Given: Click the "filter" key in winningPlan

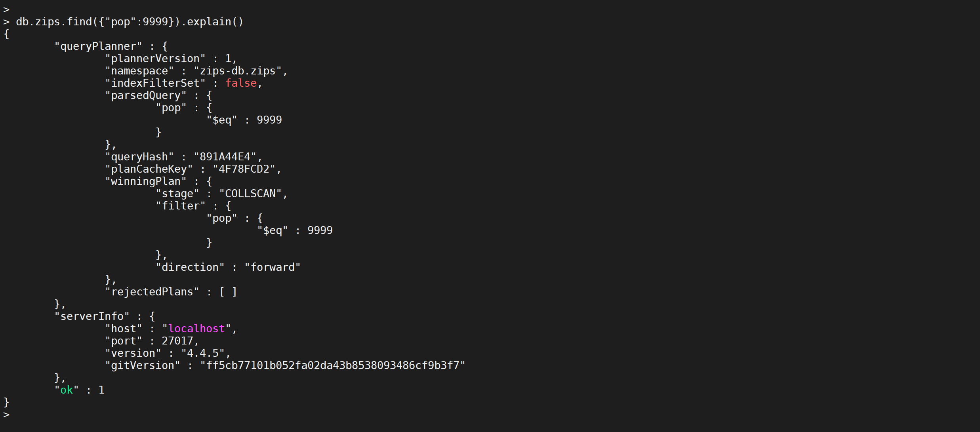Looking at the screenshot, I should pos(181,206).
